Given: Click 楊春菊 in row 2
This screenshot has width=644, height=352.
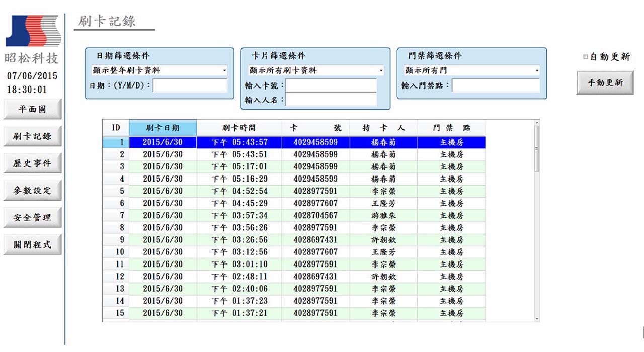Looking at the screenshot, I should [383, 154].
